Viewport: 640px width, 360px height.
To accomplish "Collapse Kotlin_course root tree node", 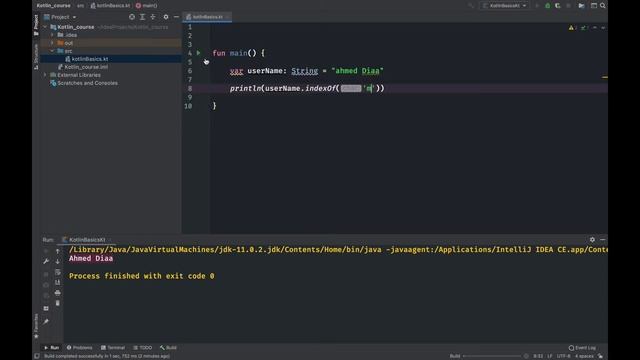I will (45, 27).
